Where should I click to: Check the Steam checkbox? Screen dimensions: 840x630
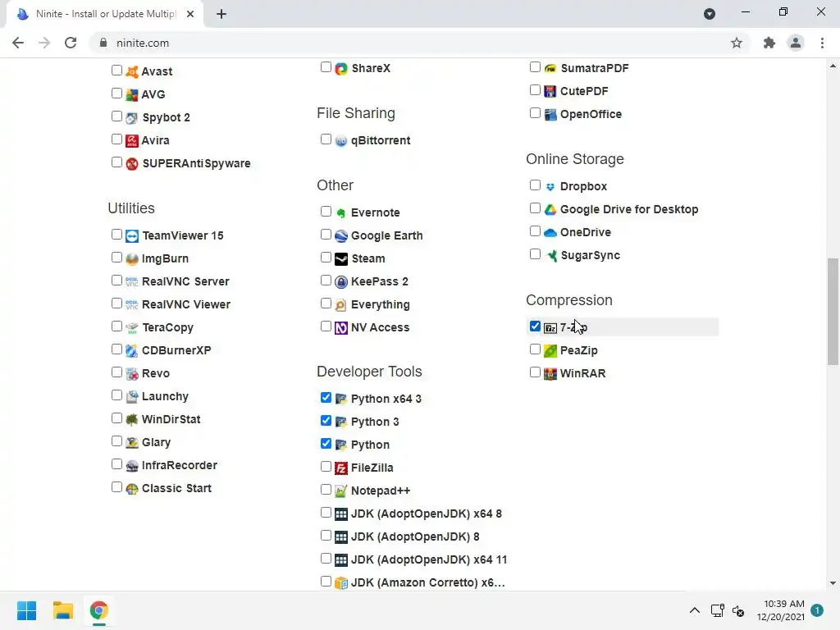click(326, 257)
